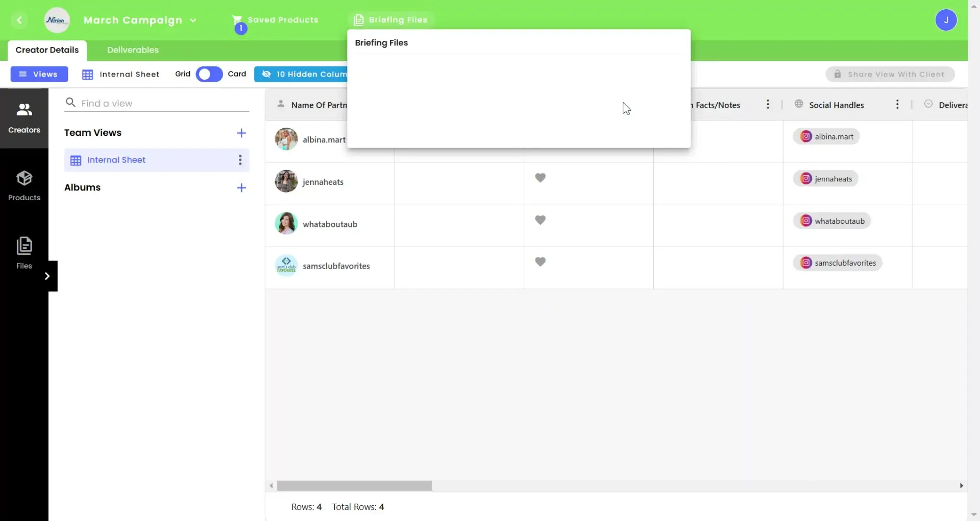
Task: Expand the March Campaign dropdown
Action: [x=193, y=20]
